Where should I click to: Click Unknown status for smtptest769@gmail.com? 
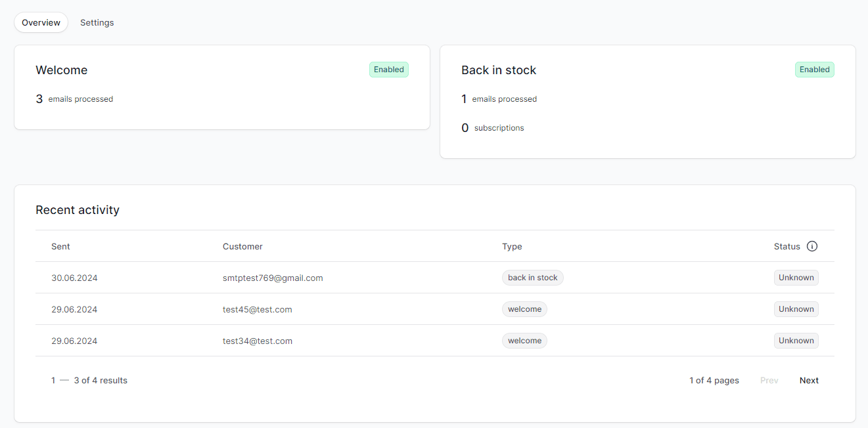[796, 278]
